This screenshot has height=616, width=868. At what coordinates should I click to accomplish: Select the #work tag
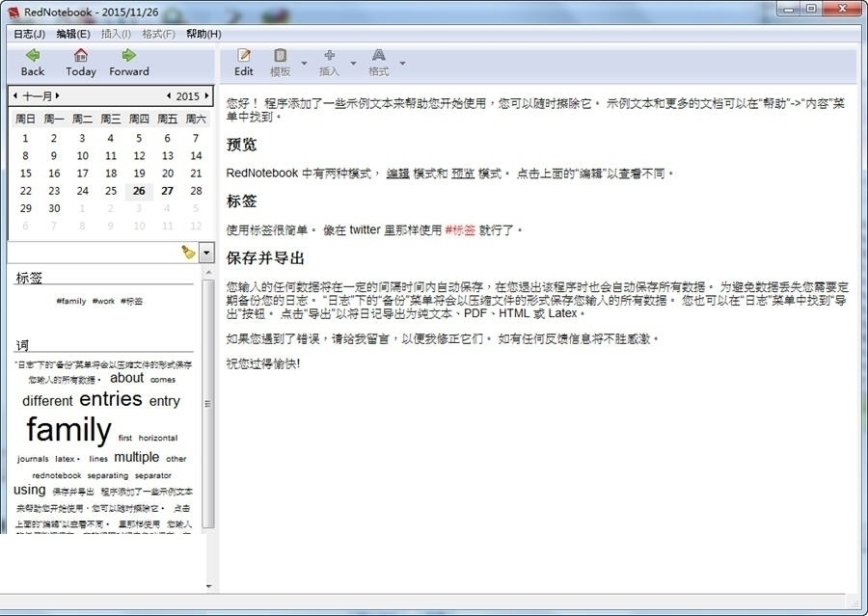(x=103, y=301)
